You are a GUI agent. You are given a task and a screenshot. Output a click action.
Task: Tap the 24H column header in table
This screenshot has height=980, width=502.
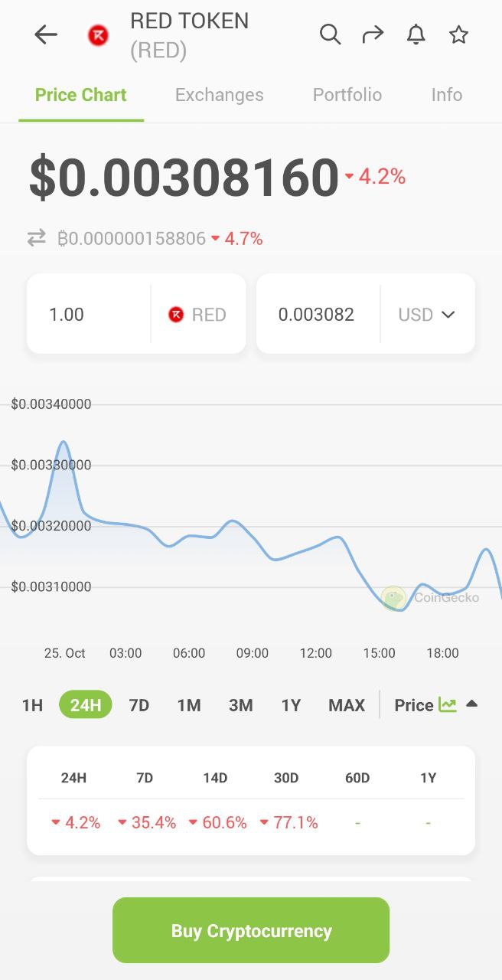[73, 778]
